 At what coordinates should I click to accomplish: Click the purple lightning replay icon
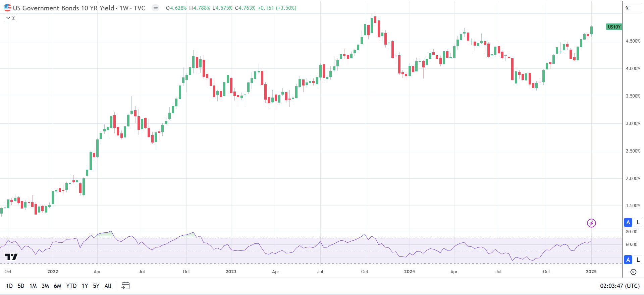[x=591, y=223]
